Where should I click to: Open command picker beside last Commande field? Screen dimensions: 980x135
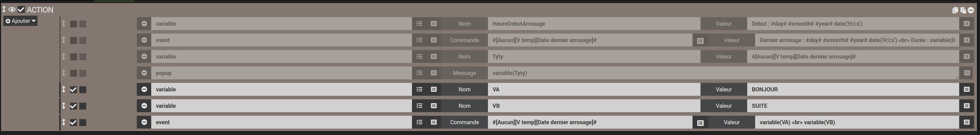(700, 123)
